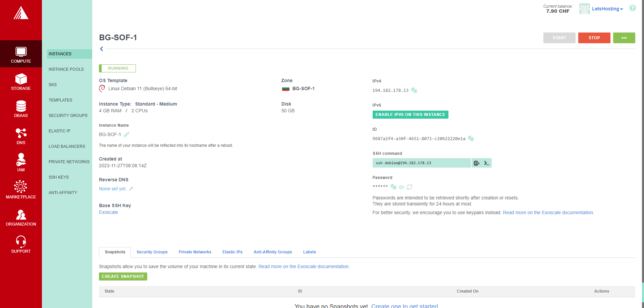644x308 pixels.
Task: Copy the instance ID
Action: [471, 138]
